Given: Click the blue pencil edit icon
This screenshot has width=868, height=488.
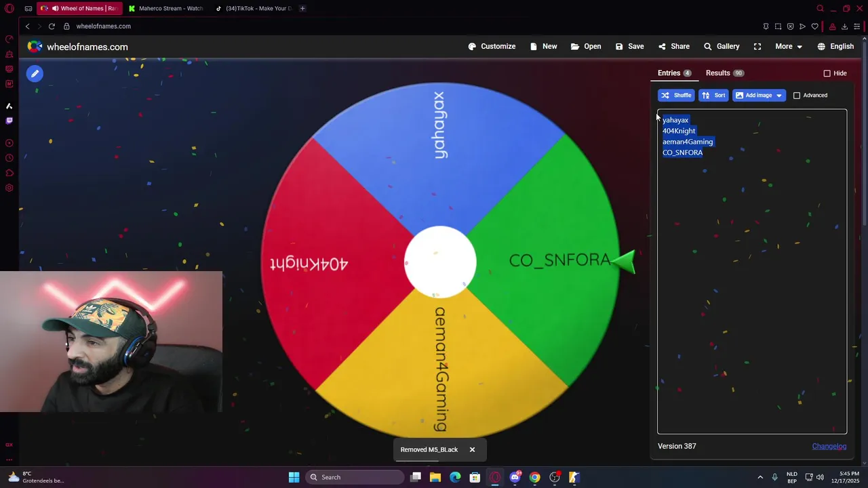Looking at the screenshot, I should 35,73.
